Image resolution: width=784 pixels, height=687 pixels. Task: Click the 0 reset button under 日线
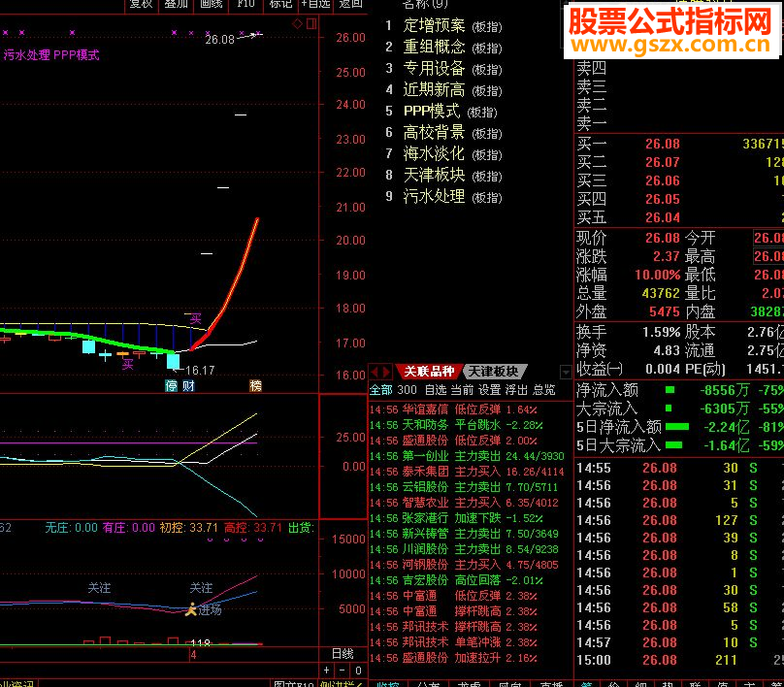(x=358, y=670)
